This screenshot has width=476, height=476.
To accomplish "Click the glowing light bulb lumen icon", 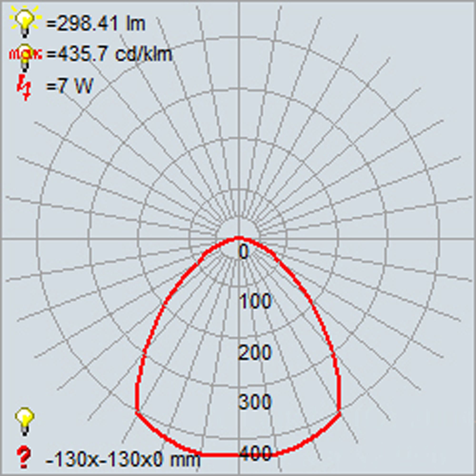I will point(25,20).
